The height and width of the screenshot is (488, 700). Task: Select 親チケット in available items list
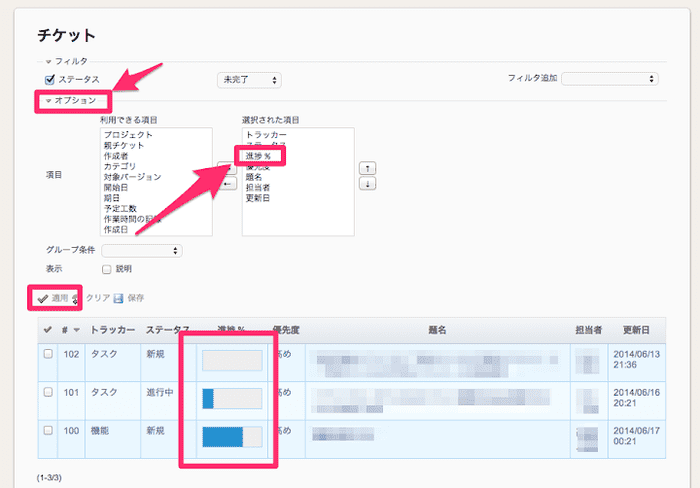pyautogui.click(x=124, y=146)
